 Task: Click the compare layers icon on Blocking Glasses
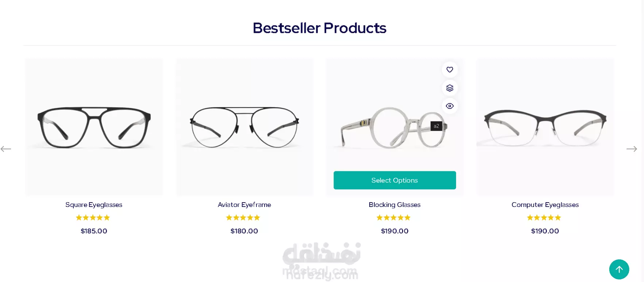(450, 88)
